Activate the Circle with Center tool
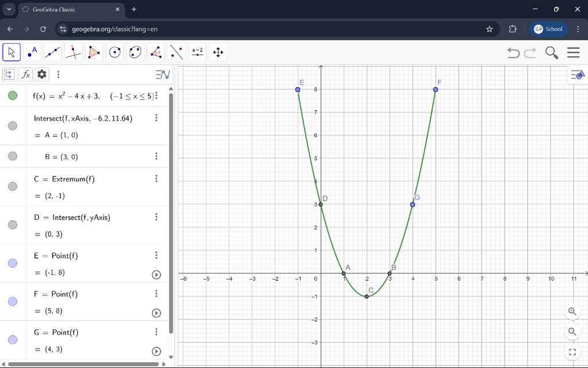 [115, 53]
